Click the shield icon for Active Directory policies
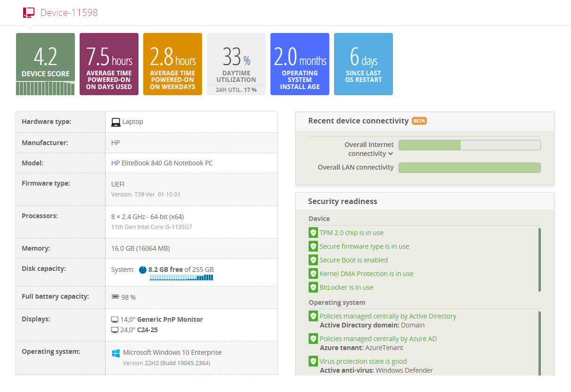571x392 pixels. 313,316
